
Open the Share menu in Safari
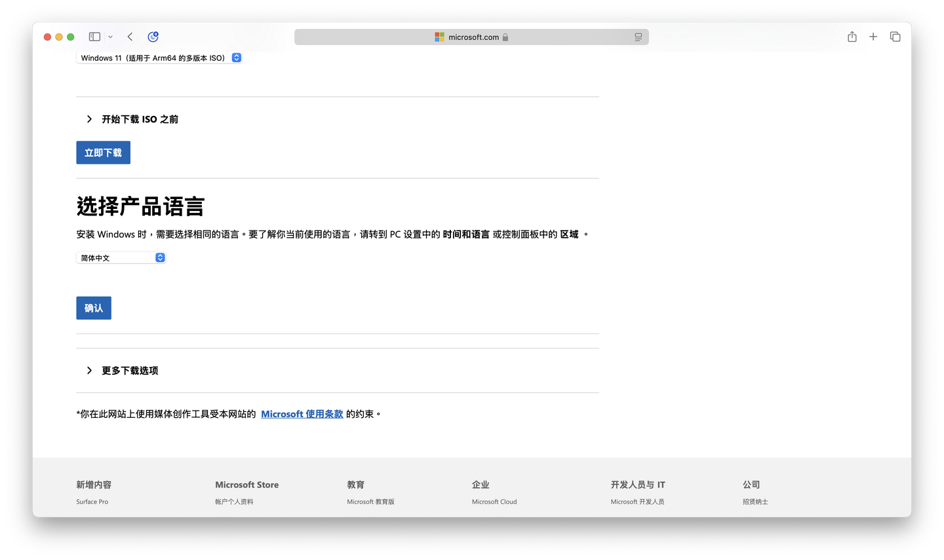[x=852, y=37]
